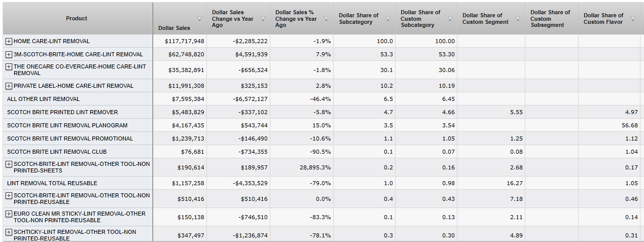The height and width of the screenshot is (242, 644).
Task: Open the Dollar Sales column filter icon
Action: (x=199, y=19)
